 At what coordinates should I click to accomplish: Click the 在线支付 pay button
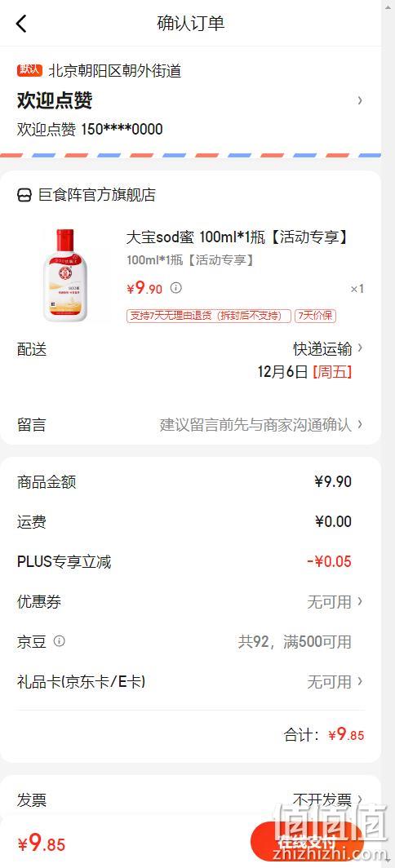tap(307, 843)
